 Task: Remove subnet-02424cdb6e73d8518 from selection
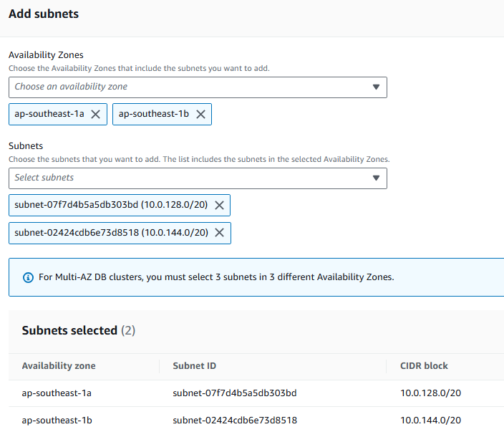[x=220, y=233]
